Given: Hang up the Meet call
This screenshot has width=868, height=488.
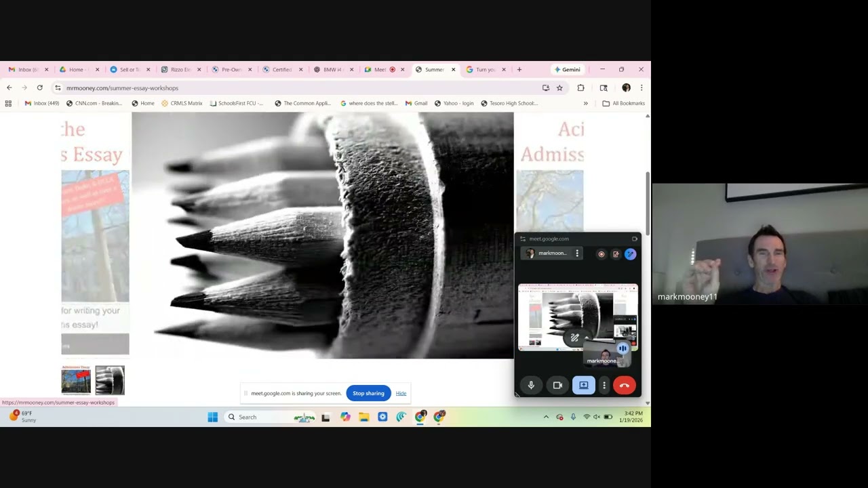Looking at the screenshot, I should click(x=625, y=385).
